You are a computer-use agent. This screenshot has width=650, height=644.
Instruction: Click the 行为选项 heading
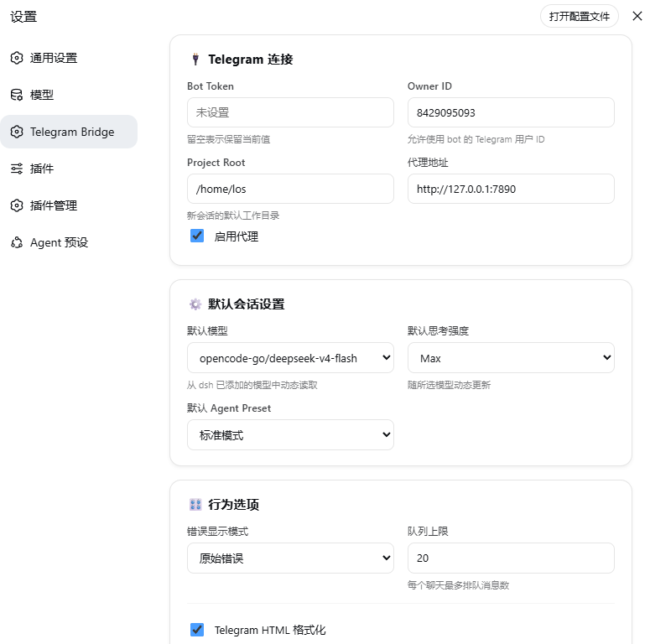233,504
